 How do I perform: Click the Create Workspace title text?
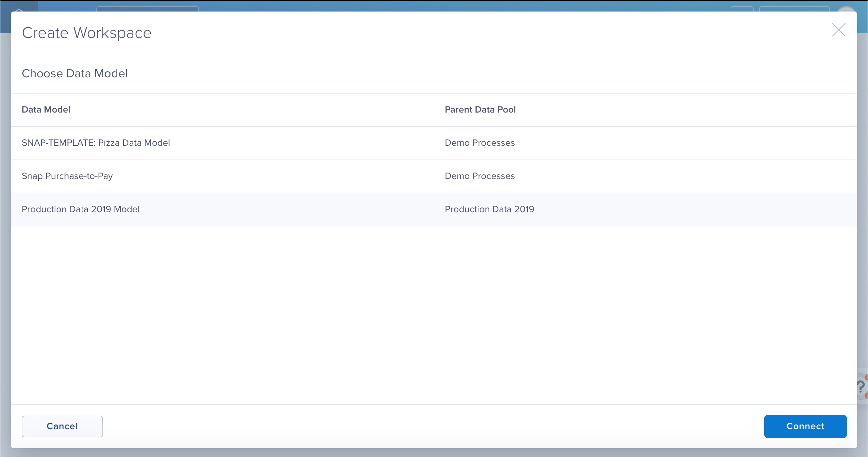[x=86, y=33]
